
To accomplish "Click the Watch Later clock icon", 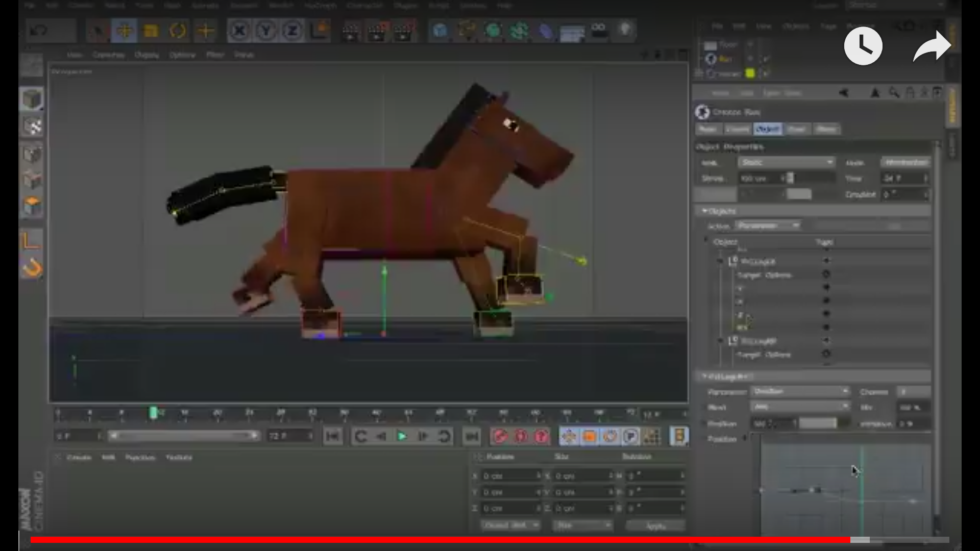I will coord(863,46).
